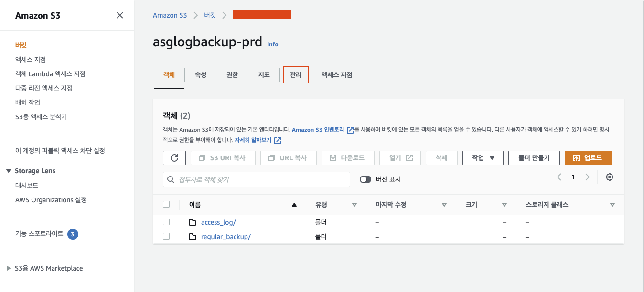Click the 버킷 breadcrumb link
644x292 pixels.
tap(210, 15)
